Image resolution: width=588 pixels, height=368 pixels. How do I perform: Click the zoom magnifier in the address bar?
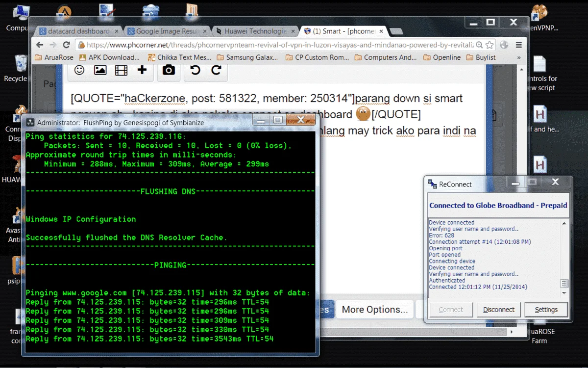pyautogui.click(x=479, y=45)
